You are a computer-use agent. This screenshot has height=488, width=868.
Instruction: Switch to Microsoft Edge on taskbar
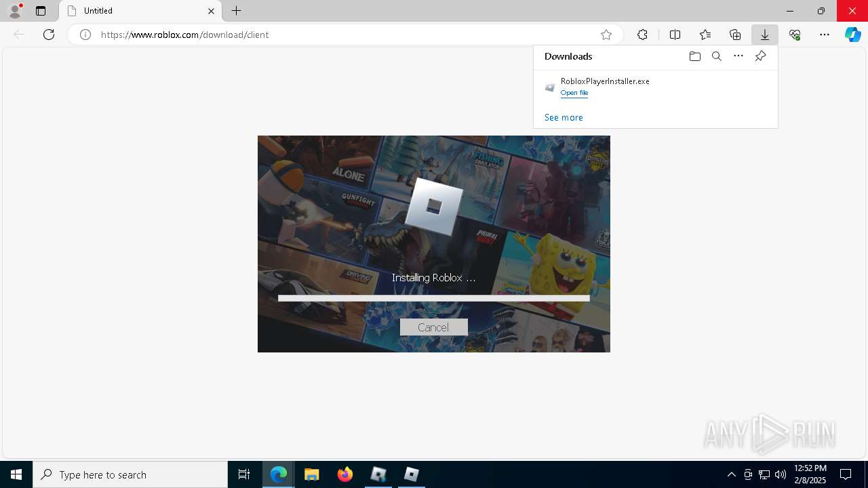coord(279,474)
